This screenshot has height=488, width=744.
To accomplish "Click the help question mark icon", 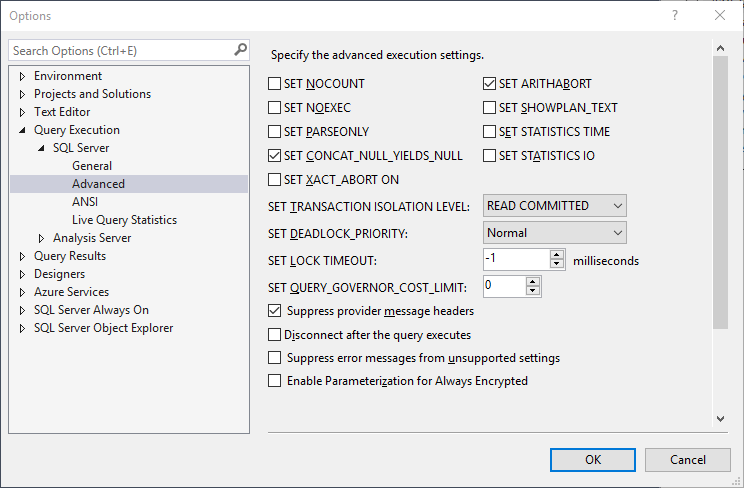I will pos(675,16).
